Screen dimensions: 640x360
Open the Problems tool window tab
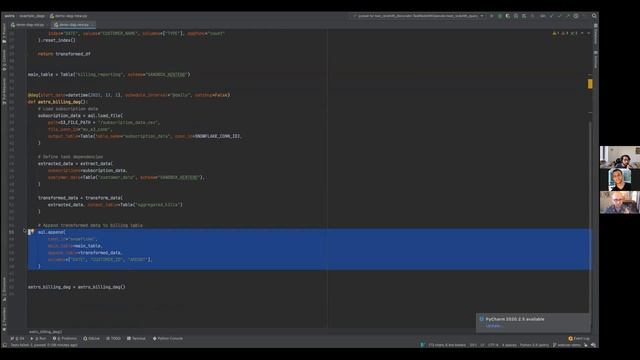(64, 338)
